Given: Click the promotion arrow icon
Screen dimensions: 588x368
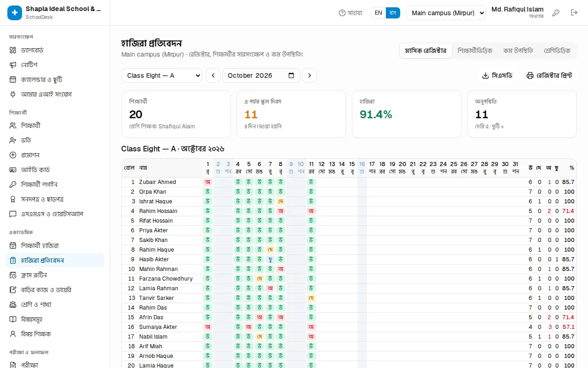Looking at the screenshot, I should coord(13,155).
